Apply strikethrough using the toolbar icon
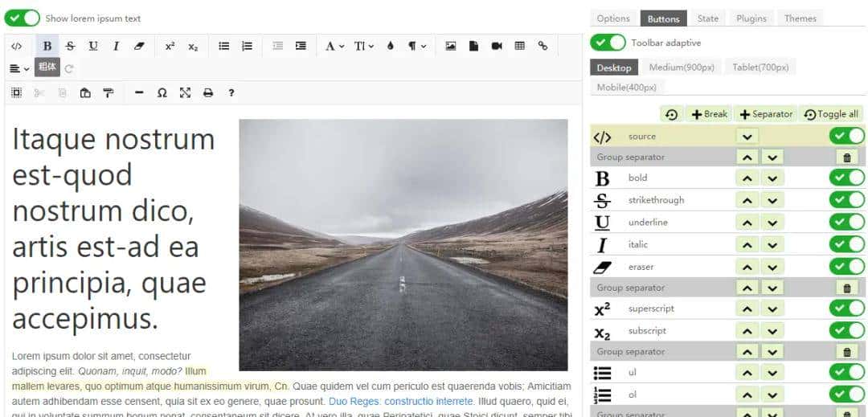This screenshot has height=417, width=868. tap(70, 47)
